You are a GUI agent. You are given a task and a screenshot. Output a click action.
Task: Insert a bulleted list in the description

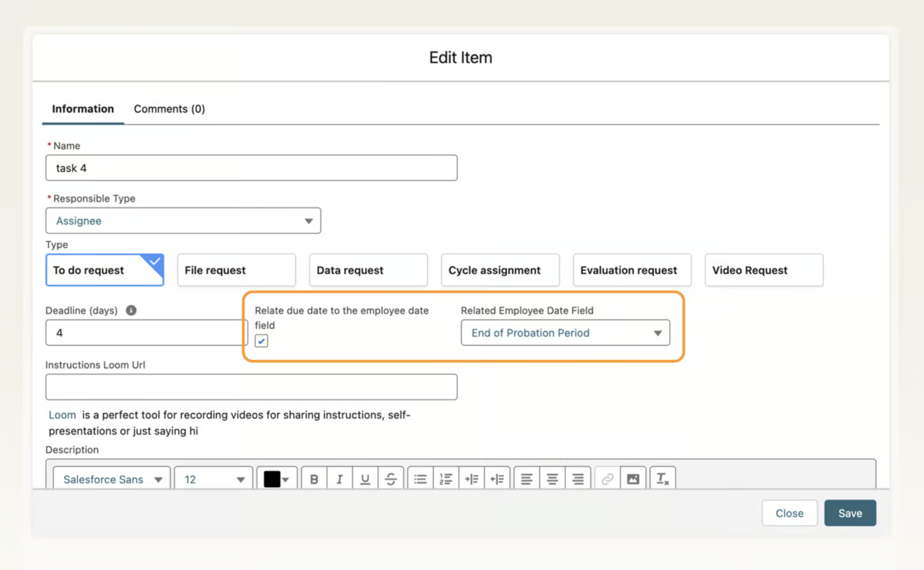click(420, 479)
